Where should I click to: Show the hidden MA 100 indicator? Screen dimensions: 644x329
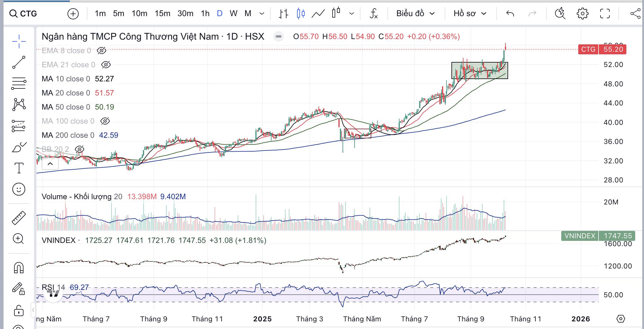(105, 121)
